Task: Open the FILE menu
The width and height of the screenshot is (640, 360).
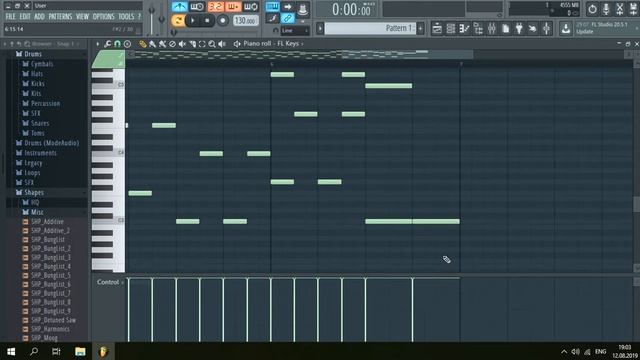Action: pyautogui.click(x=10, y=17)
